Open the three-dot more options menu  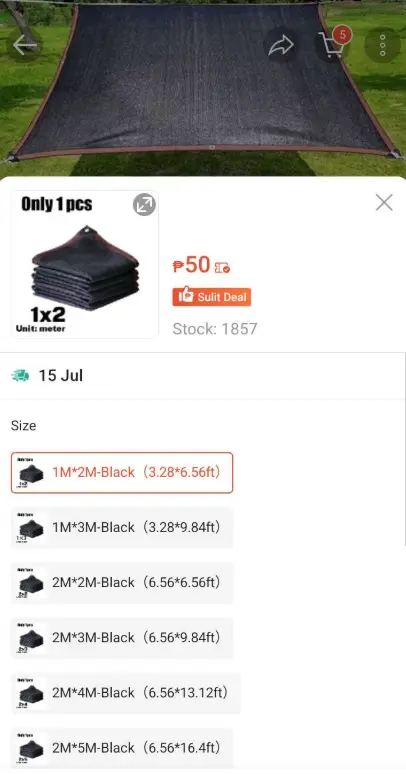(382, 45)
